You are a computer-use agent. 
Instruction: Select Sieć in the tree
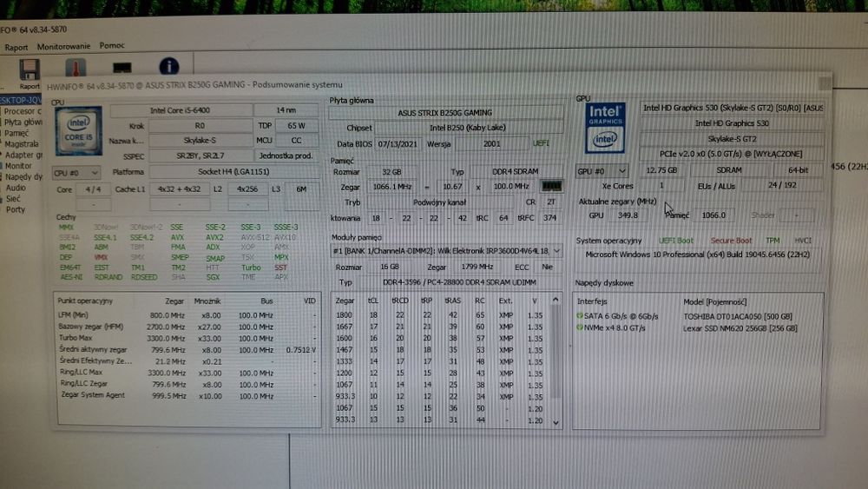tap(13, 198)
